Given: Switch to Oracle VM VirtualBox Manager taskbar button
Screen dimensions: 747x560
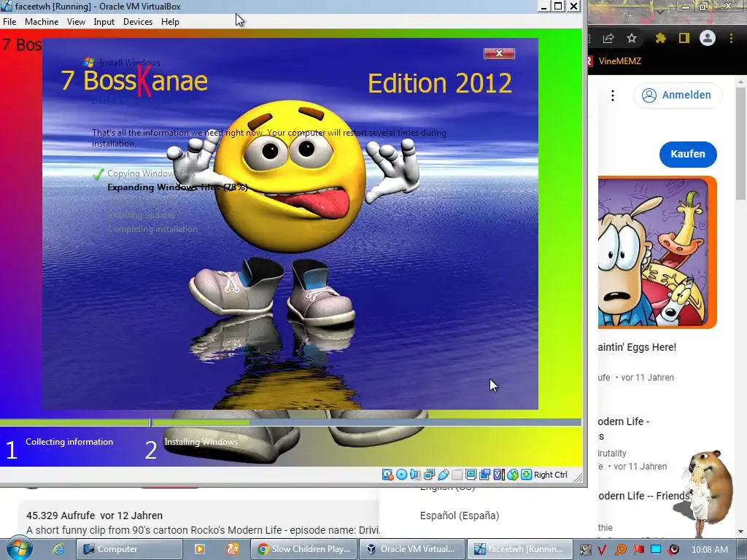Looking at the screenshot, I should tap(411, 549).
